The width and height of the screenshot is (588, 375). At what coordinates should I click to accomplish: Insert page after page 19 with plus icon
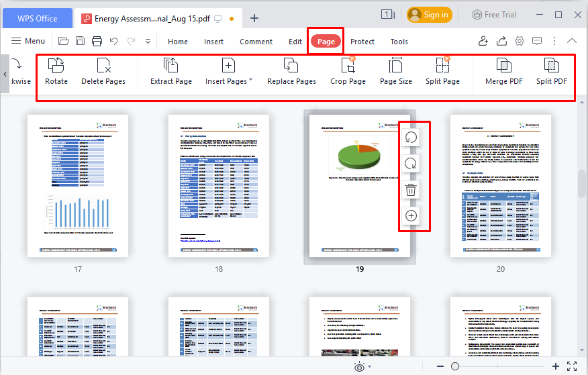411,216
